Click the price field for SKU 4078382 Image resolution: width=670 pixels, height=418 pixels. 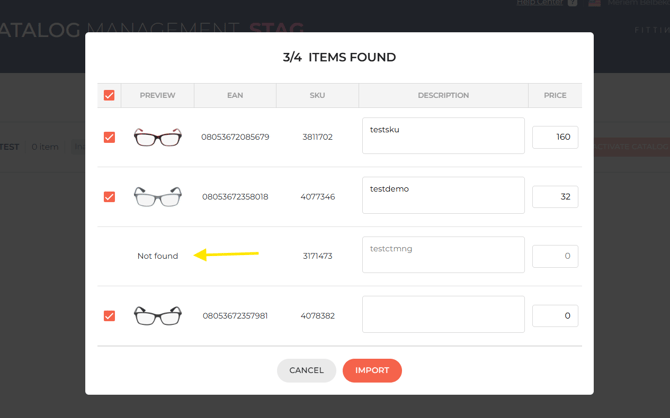(x=555, y=316)
